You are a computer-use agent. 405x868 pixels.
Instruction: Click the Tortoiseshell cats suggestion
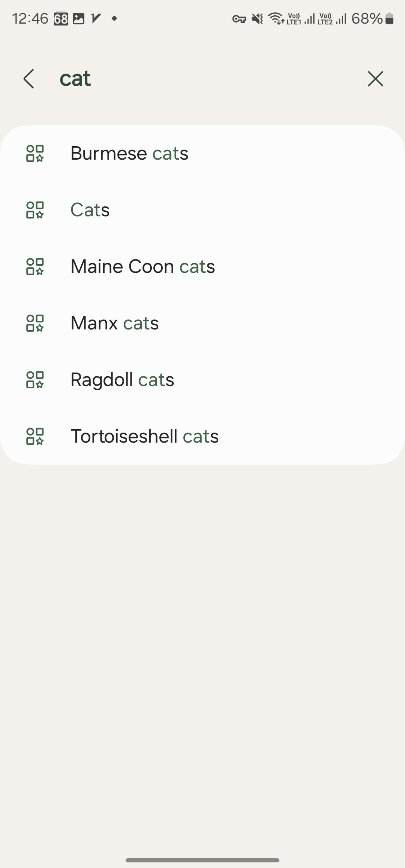[145, 436]
